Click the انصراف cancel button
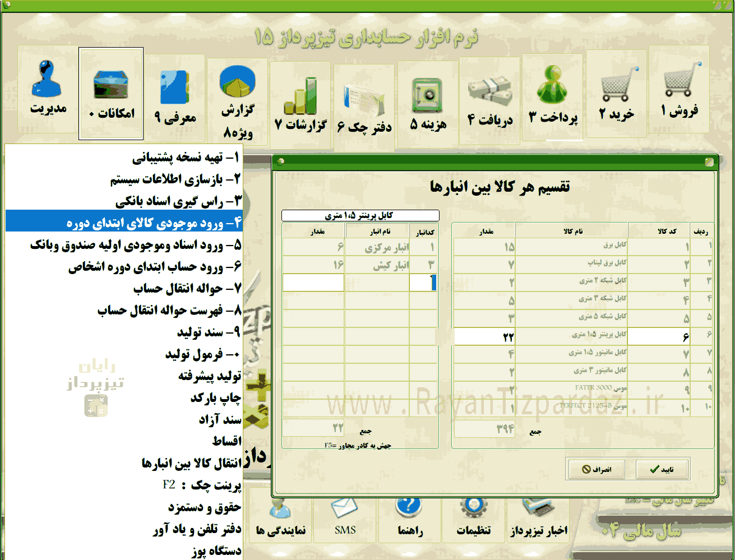 pos(597,469)
